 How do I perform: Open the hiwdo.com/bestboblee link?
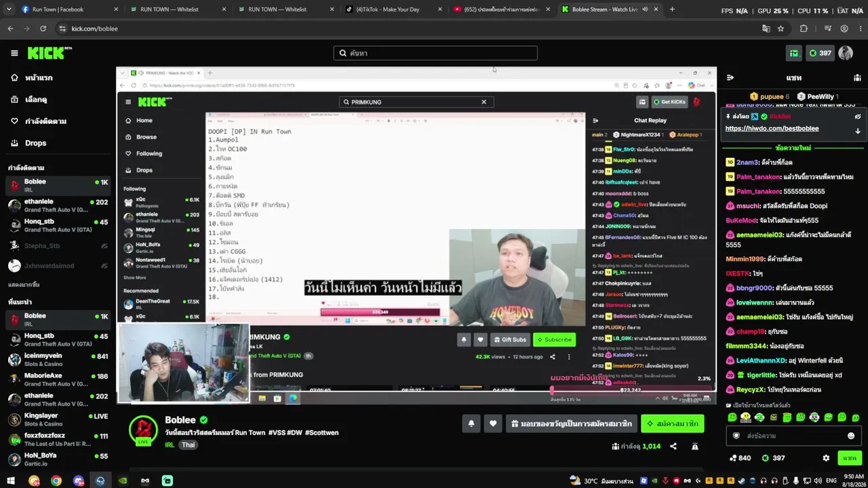772,128
